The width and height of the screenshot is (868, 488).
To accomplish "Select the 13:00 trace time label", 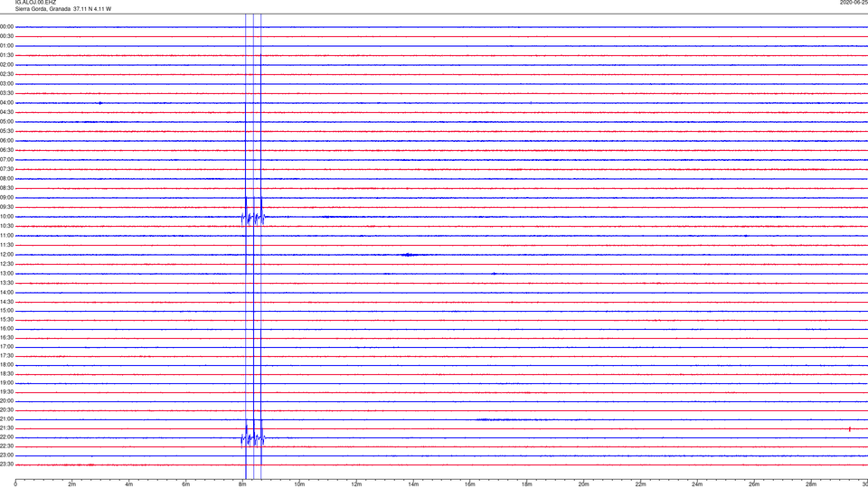I will coord(6,273).
